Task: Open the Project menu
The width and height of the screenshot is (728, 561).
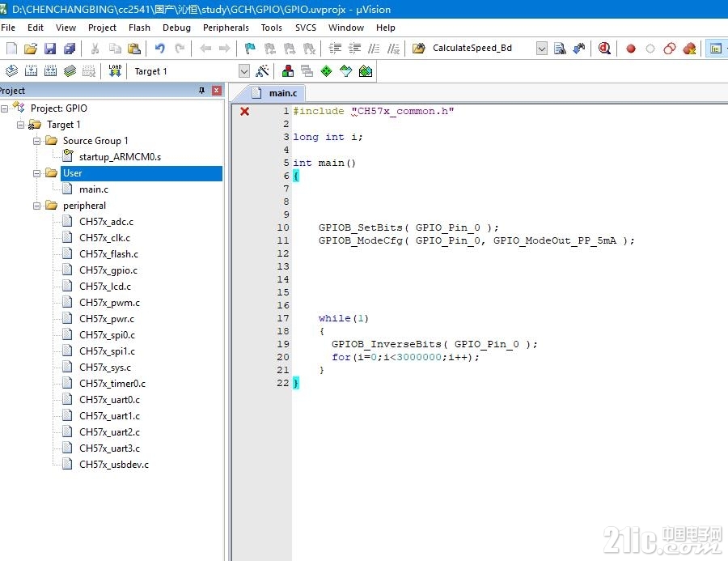Action: (x=102, y=28)
